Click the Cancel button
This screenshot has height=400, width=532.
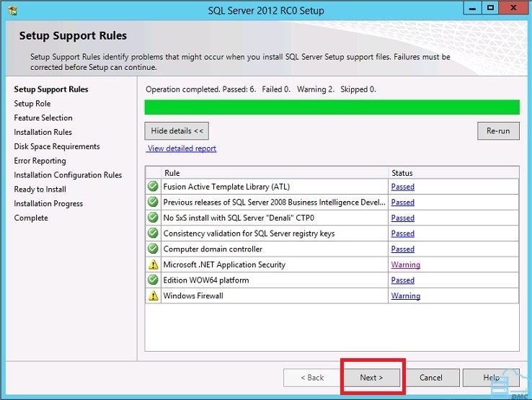(x=431, y=378)
